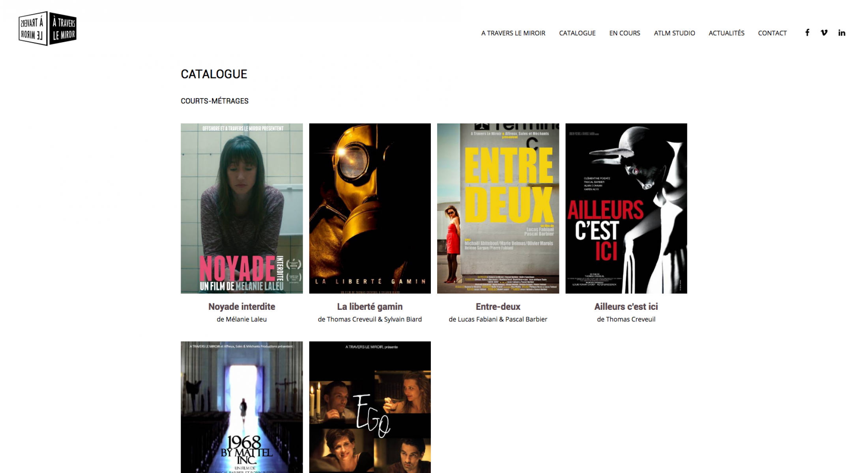The image size is (868, 473).
Task: Click the La liberté gamin title link
Action: [370, 307]
